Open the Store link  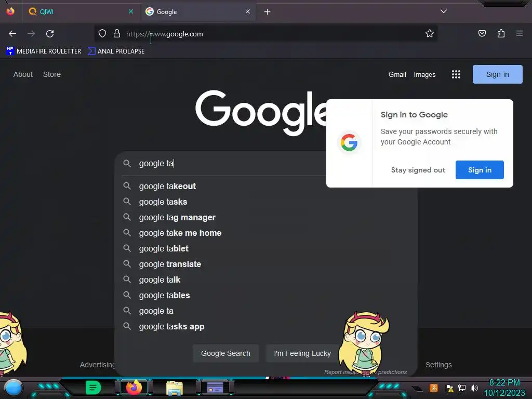(52, 74)
